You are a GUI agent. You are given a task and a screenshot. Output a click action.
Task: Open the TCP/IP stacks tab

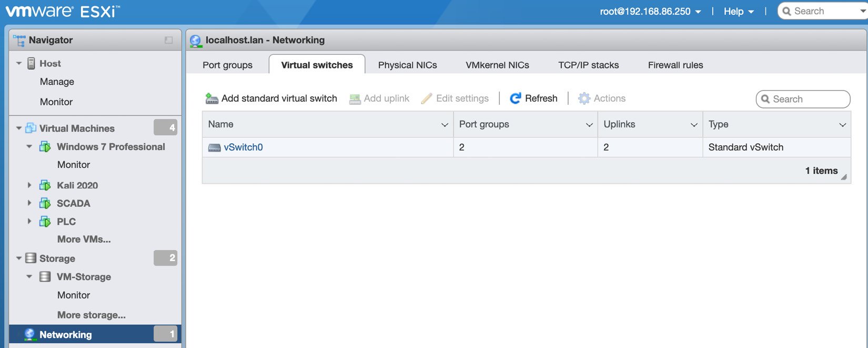coord(589,65)
